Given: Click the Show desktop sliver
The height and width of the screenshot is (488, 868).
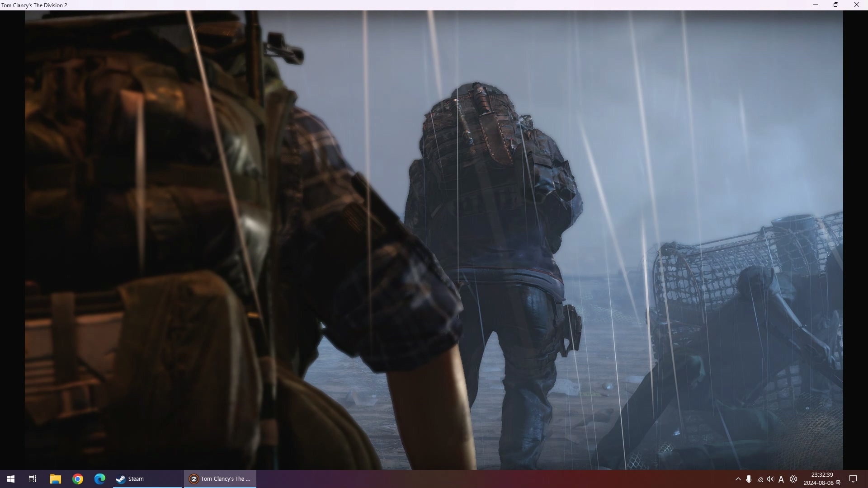Looking at the screenshot, I should [866, 479].
